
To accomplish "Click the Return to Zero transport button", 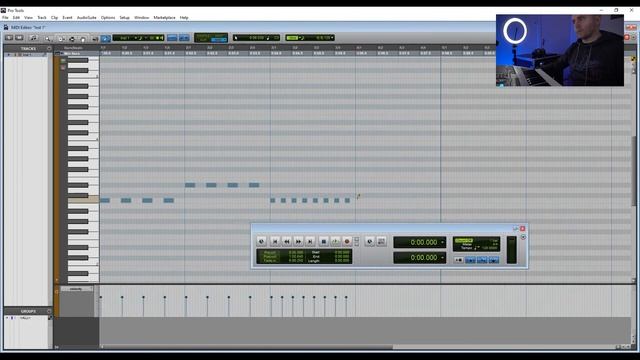I will tap(275, 242).
